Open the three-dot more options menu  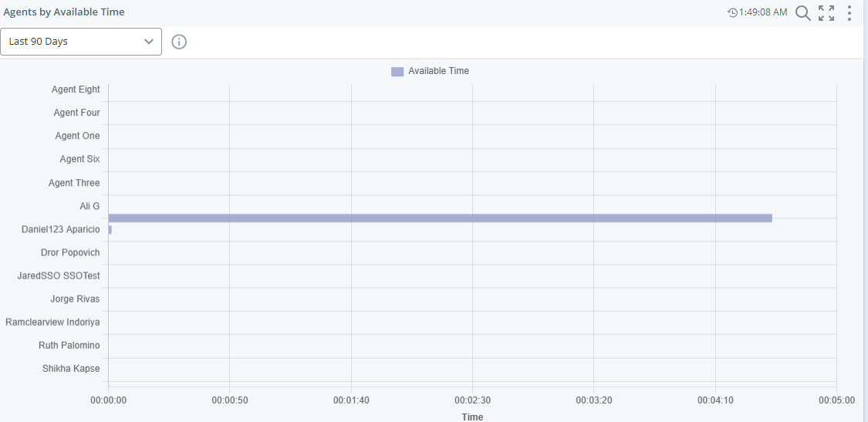[x=849, y=13]
